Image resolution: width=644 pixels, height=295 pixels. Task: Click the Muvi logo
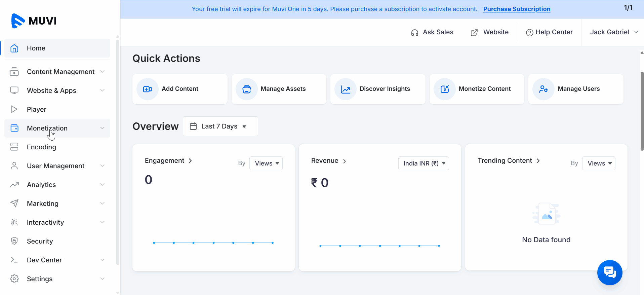pos(34,21)
